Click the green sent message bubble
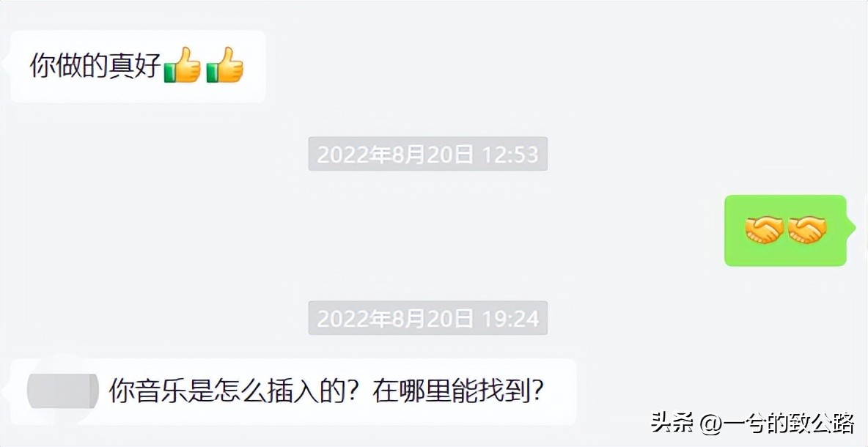The width and height of the screenshot is (868, 447). pyautogui.click(x=785, y=230)
